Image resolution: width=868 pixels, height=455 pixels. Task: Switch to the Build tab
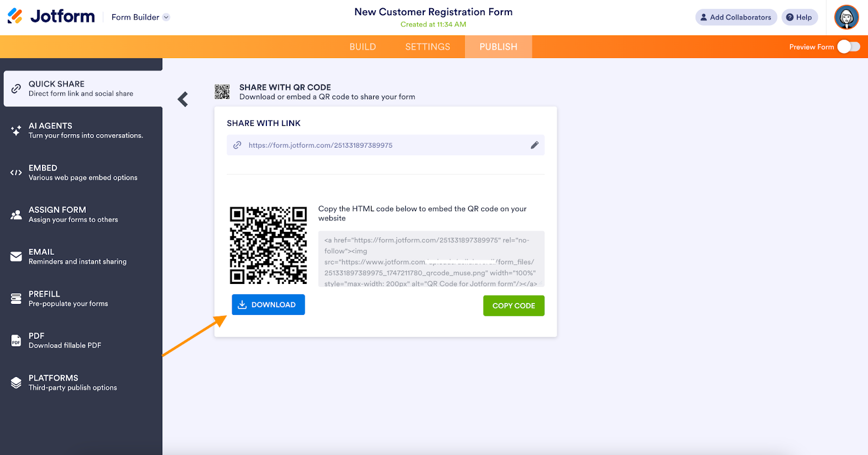[x=362, y=47]
